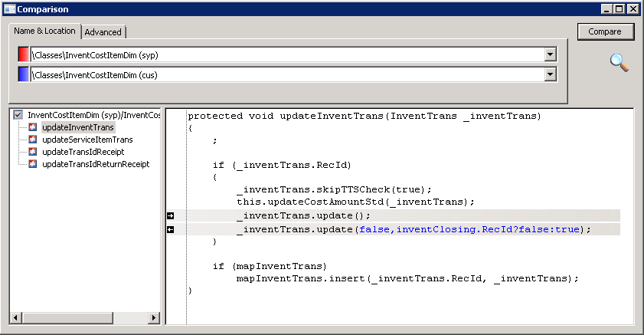Open dropdown for InventCostItemDim (cus) field
This screenshot has height=335, width=644.
coord(551,74)
